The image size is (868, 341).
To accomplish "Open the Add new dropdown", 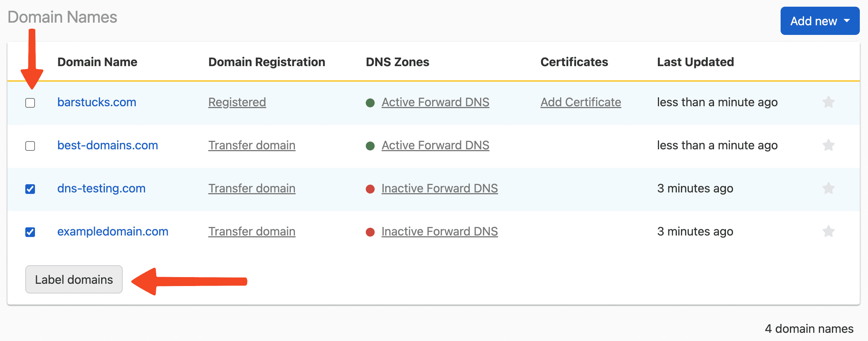I will click(820, 21).
